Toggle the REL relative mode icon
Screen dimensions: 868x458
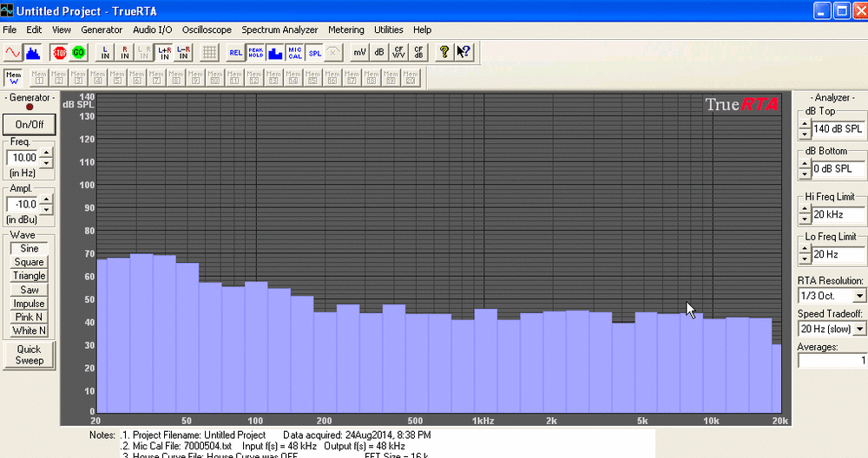tap(236, 53)
